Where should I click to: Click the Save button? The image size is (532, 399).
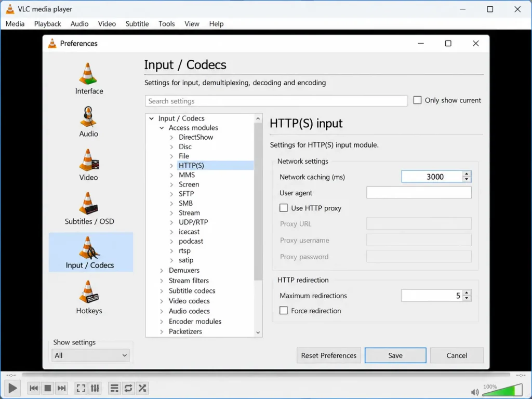coord(395,355)
